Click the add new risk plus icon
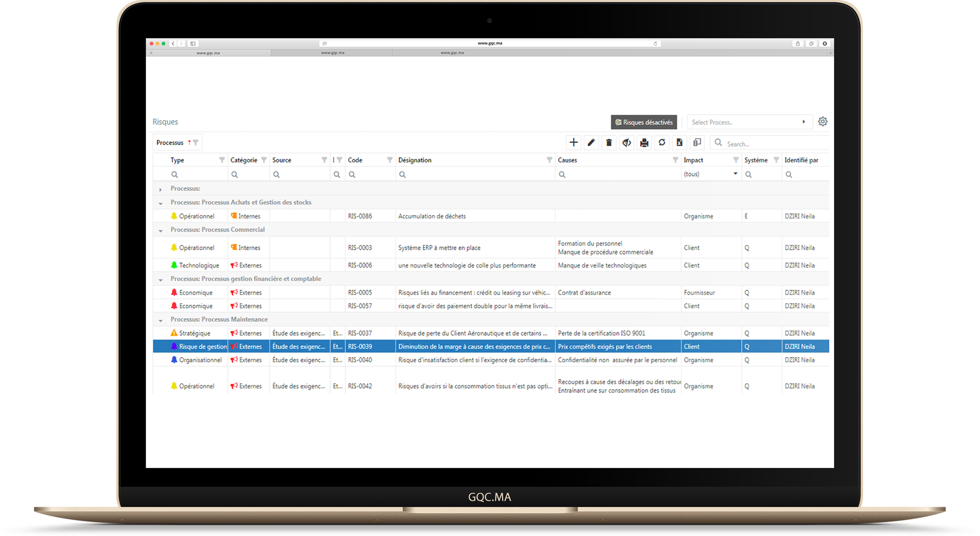Screen dimensions: 980x536 coord(573,142)
